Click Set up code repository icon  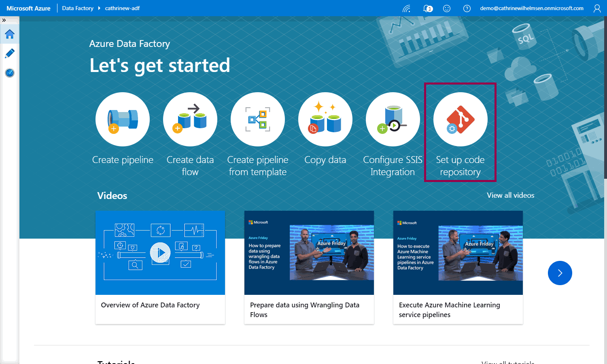point(461,119)
